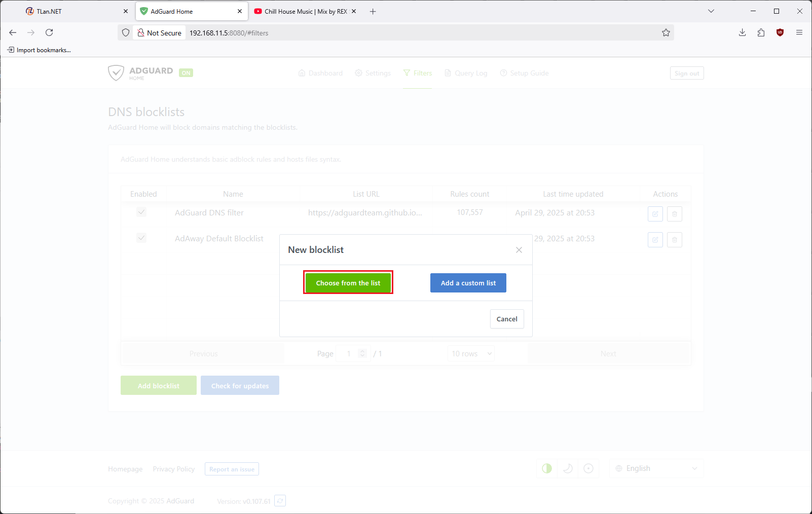The image size is (812, 514).
Task: Go forward in browser history
Action: (x=31, y=32)
